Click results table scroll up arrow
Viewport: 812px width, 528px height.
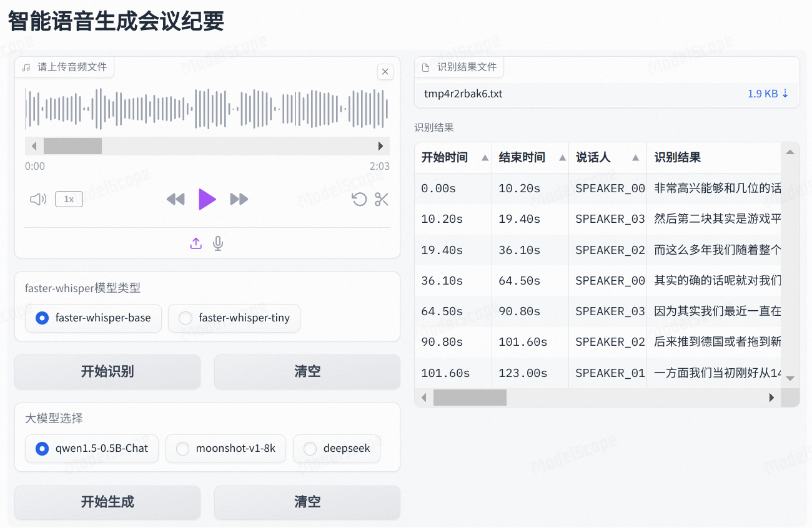tap(790, 152)
